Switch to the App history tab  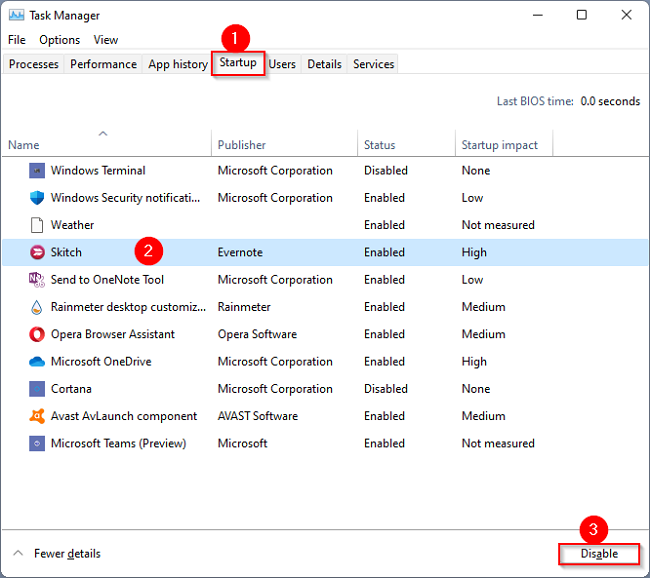tap(178, 64)
